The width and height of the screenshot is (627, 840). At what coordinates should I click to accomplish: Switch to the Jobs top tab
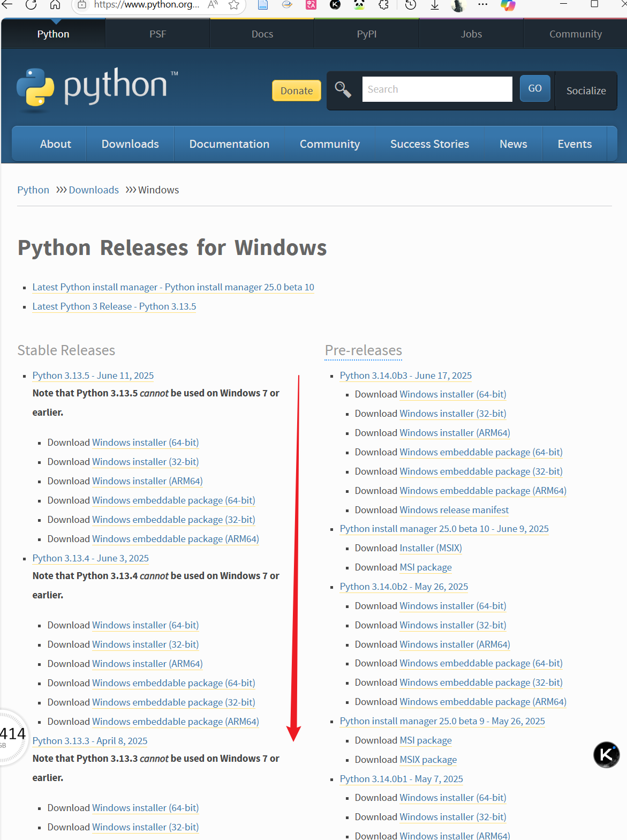pyautogui.click(x=471, y=34)
